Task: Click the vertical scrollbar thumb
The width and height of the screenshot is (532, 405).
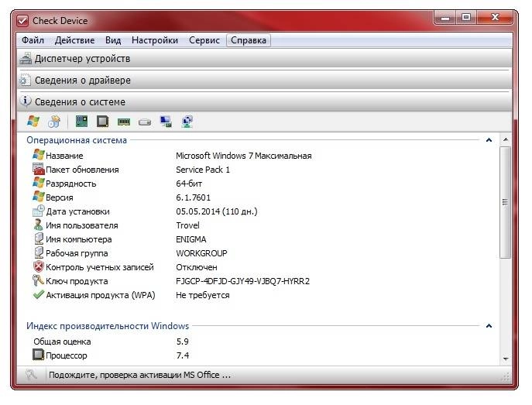Action: pos(505,203)
